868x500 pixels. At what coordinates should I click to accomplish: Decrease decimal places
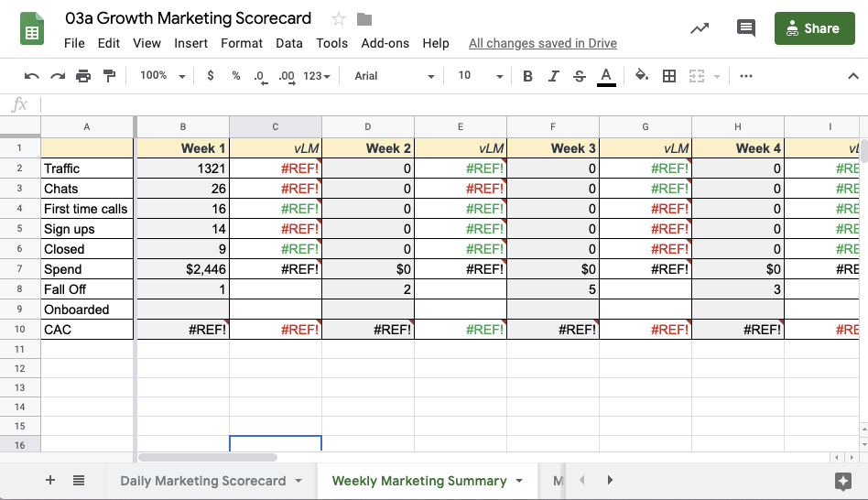261,76
